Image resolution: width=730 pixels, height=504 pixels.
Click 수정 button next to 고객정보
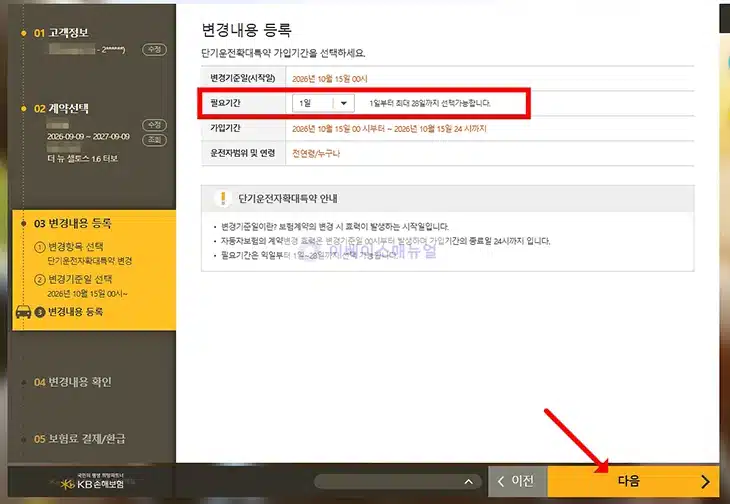155,49
